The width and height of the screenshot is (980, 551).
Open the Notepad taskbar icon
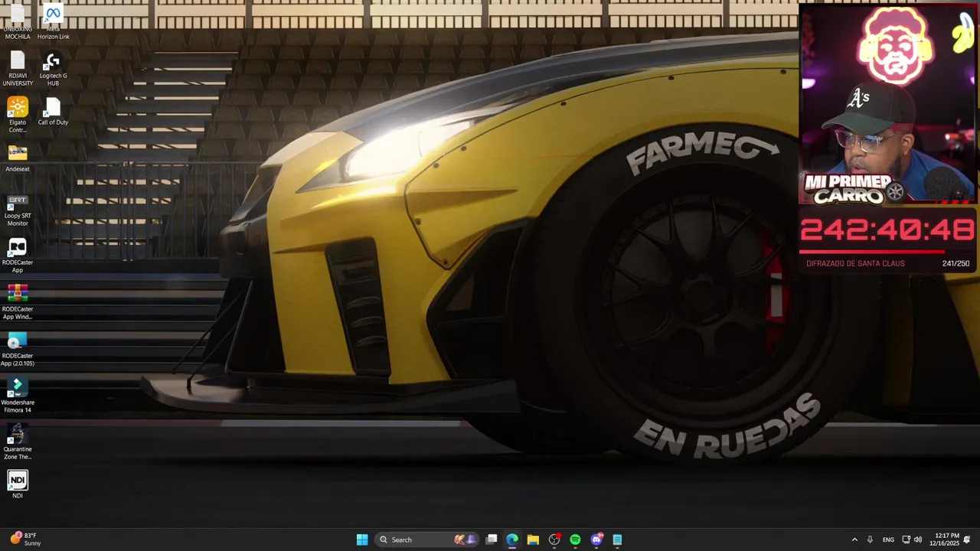[x=617, y=540]
